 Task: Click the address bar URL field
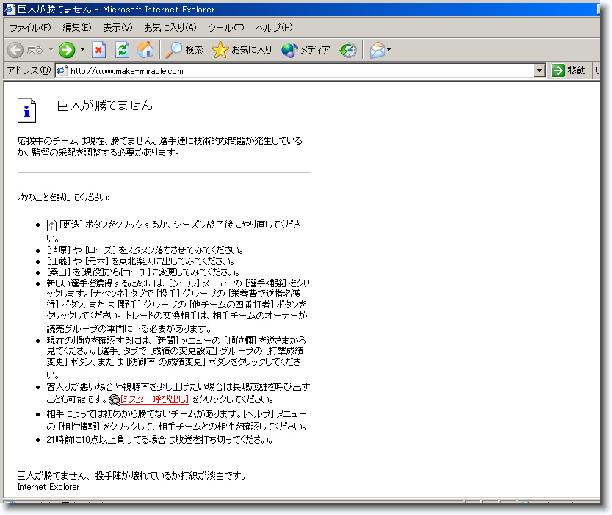pyautogui.click(x=301, y=71)
